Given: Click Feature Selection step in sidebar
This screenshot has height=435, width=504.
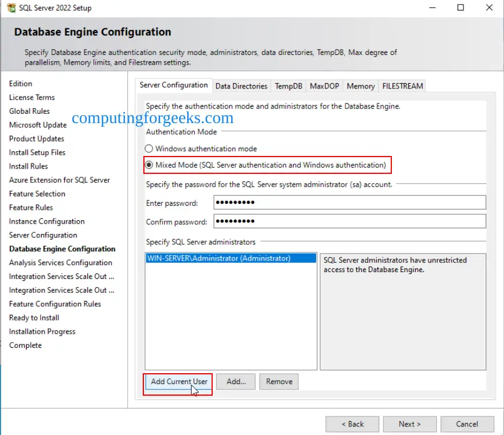Looking at the screenshot, I should tap(38, 194).
